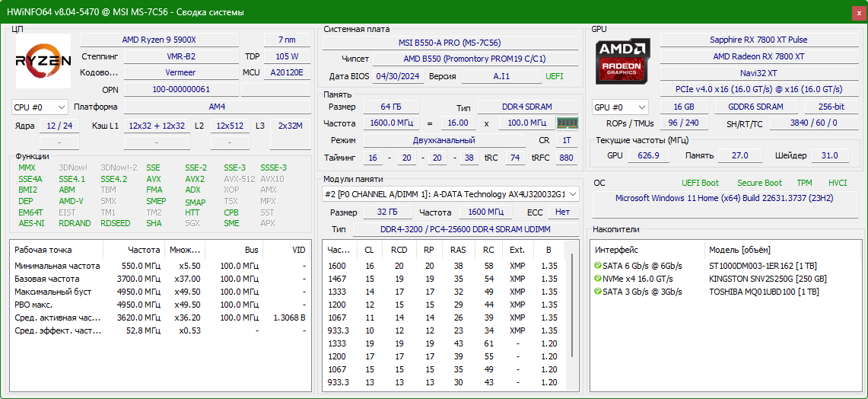Click SATA 6 Gb/s drive status checkmark
Screen dimensions: 868x399
click(x=597, y=266)
